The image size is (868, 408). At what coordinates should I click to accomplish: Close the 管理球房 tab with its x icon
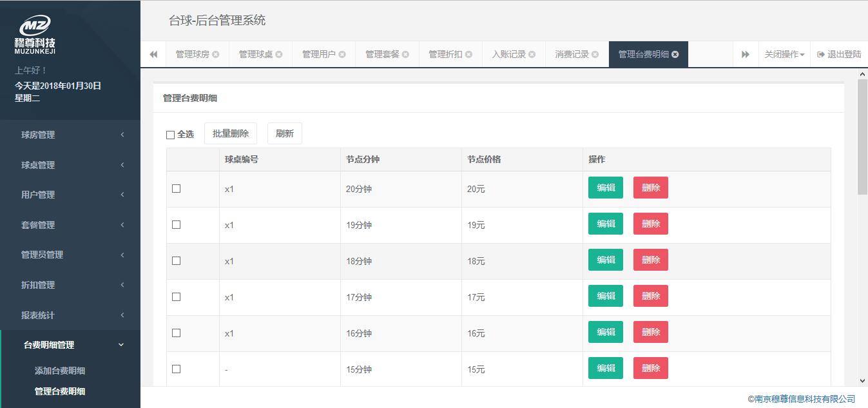point(216,55)
